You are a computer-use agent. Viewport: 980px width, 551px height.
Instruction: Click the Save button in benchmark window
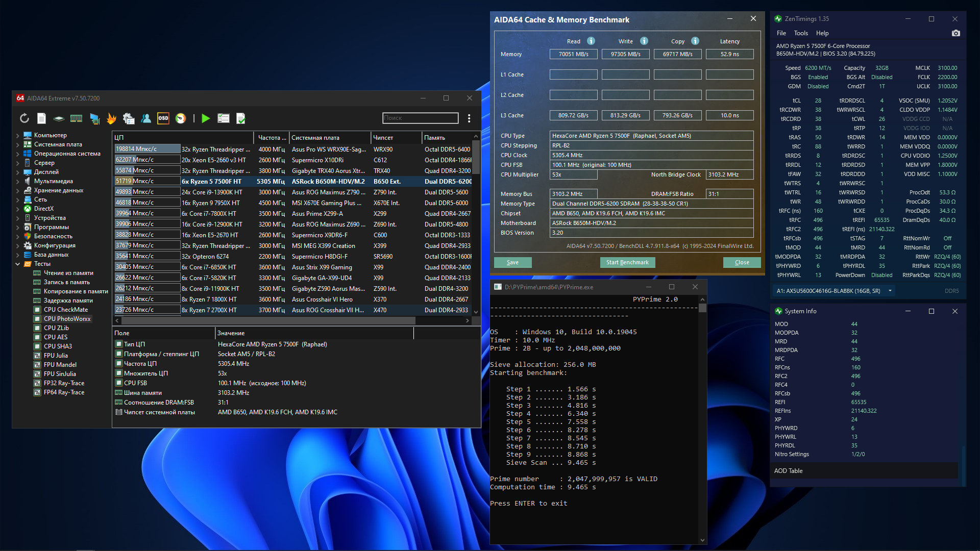pyautogui.click(x=512, y=262)
